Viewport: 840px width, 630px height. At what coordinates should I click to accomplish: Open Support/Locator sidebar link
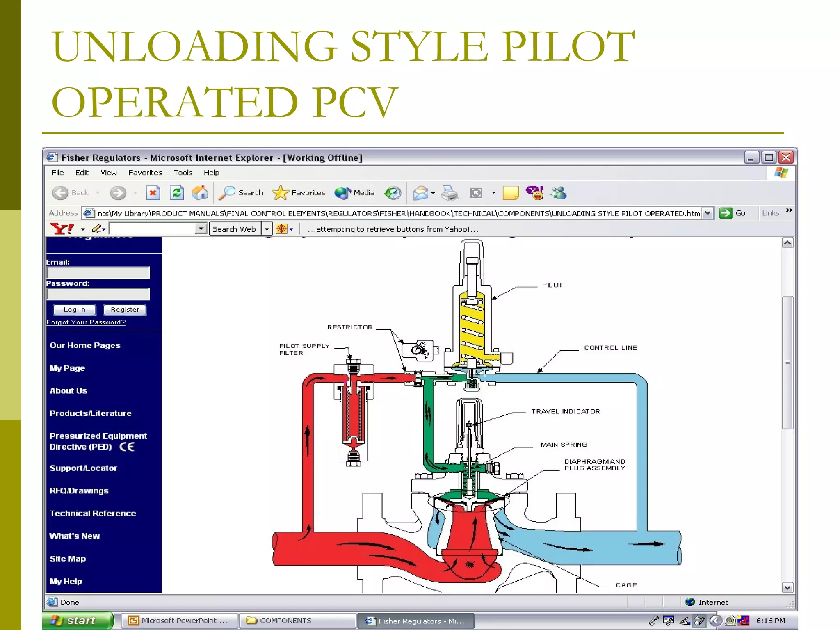[x=83, y=468]
